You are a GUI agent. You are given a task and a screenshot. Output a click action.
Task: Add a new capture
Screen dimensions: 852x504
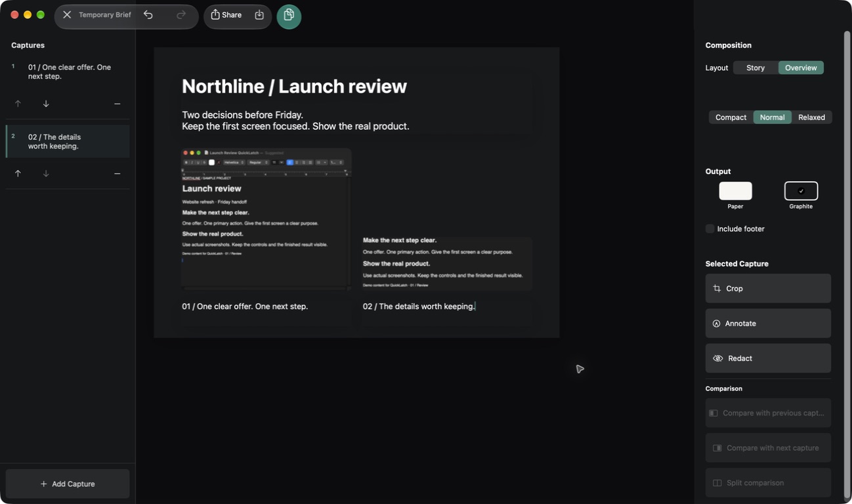pyautogui.click(x=68, y=484)
